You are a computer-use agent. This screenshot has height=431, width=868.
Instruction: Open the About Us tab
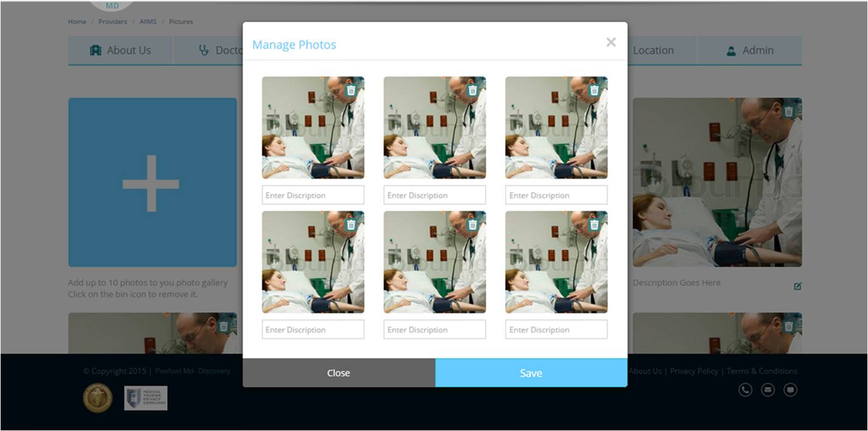click(x=121, y=51)
